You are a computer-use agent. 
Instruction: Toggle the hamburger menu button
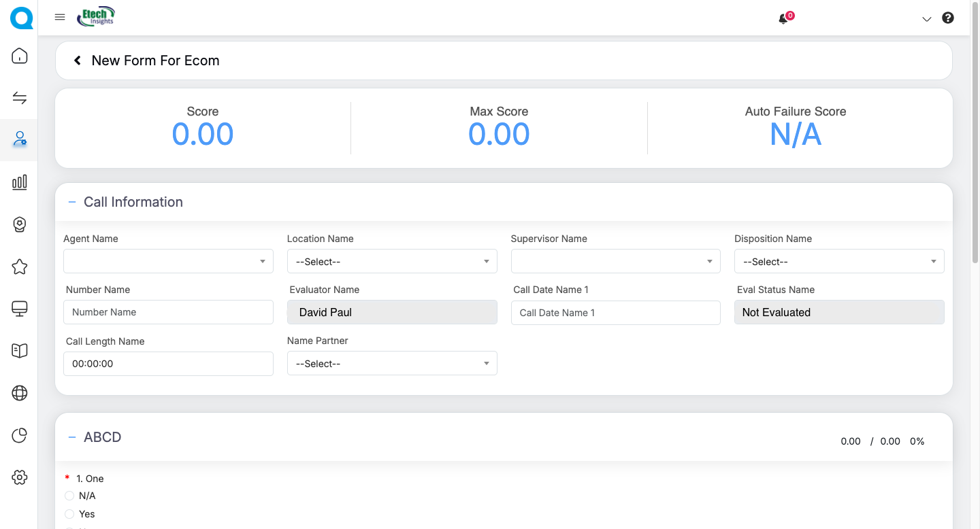click(60, 18)
